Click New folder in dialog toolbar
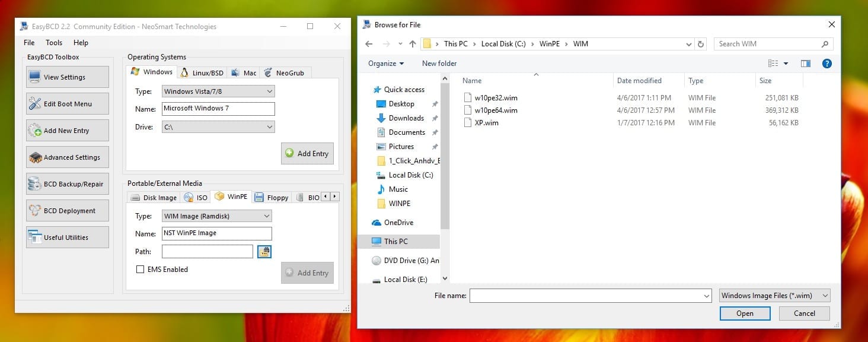The height and width of the screenshot is (342, 868). click(x=439, y=64)
